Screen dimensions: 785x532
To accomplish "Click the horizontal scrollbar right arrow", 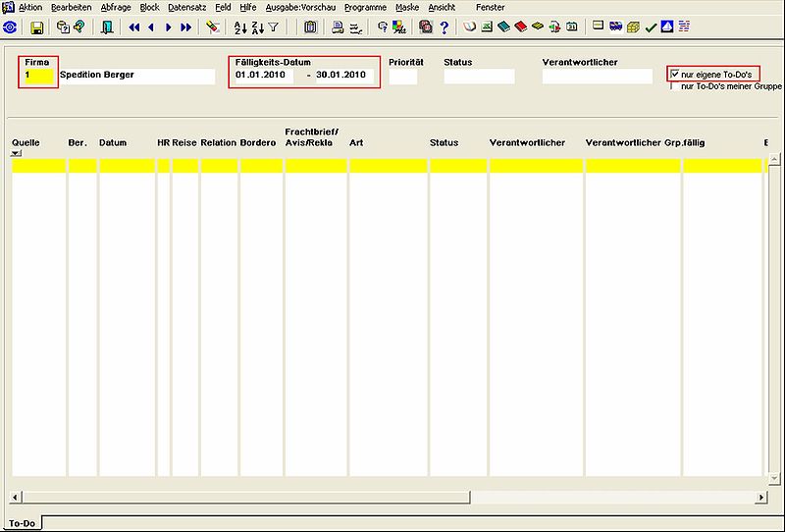I will (x=761, y=498).
